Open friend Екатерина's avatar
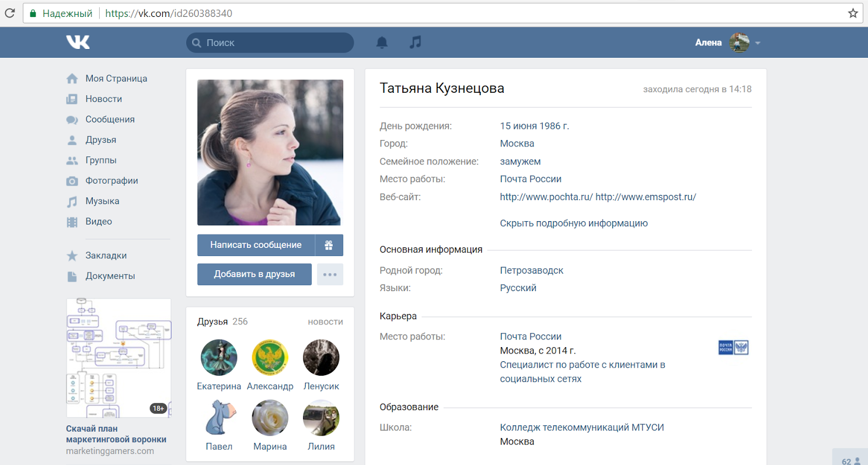 pyautogui.click(x=219, y=358)
